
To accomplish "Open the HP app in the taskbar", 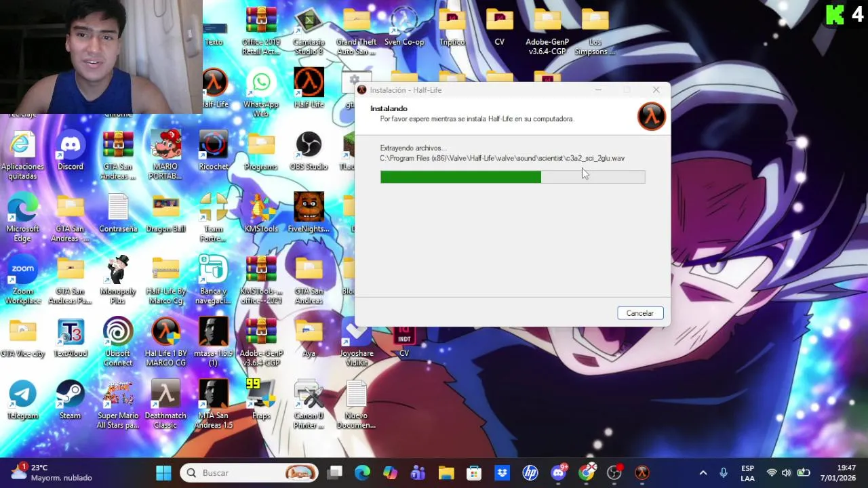I will click(530, 472).
